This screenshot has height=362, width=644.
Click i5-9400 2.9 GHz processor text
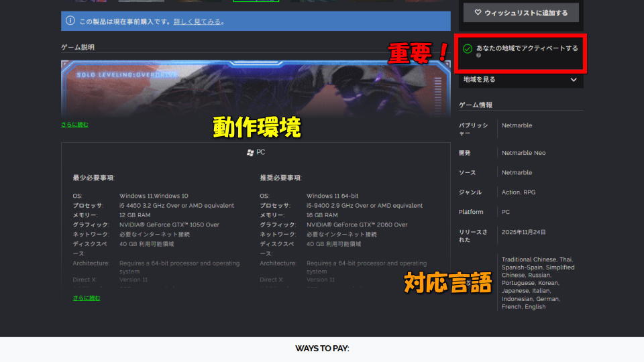pos(364,206)
